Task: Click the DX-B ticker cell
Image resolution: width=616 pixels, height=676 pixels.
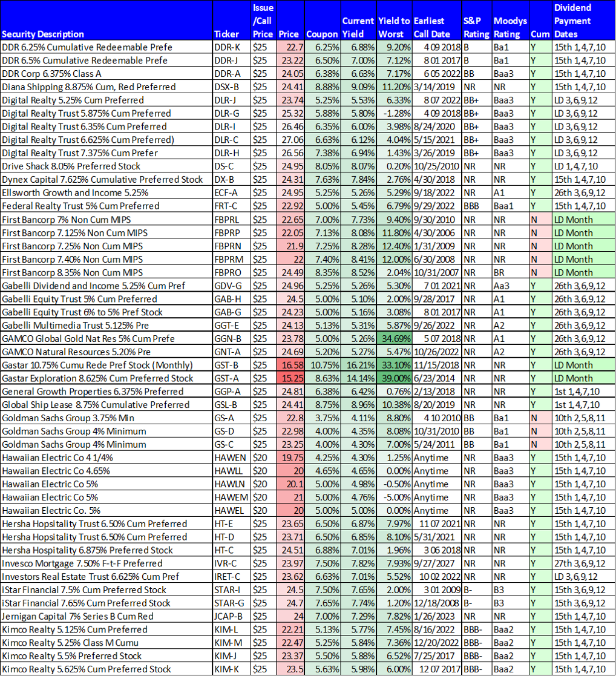Action: coord(232,179)
